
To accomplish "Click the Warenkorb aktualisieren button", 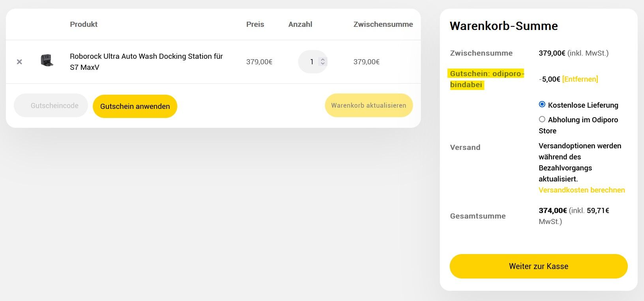I will tap(369, 105).
